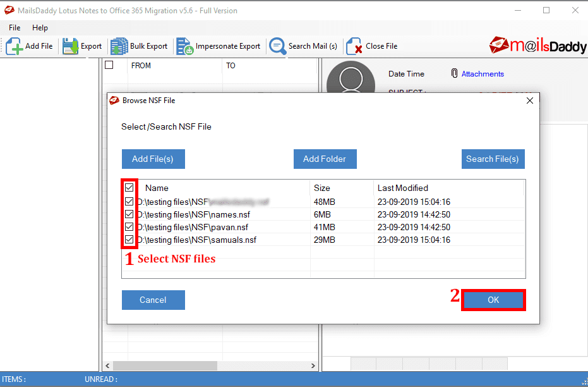Click the Add Folder button
The height and width of the screenshot is (387, 588).
(x=325, y=159)
